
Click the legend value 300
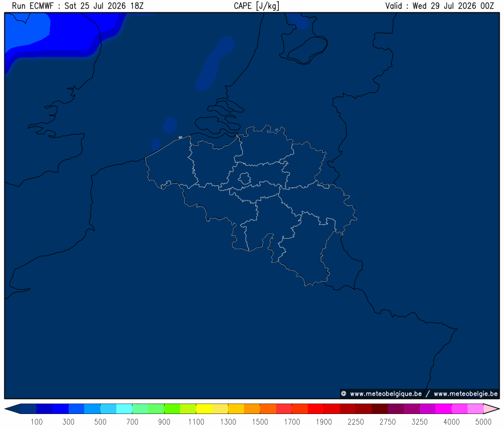69,421
